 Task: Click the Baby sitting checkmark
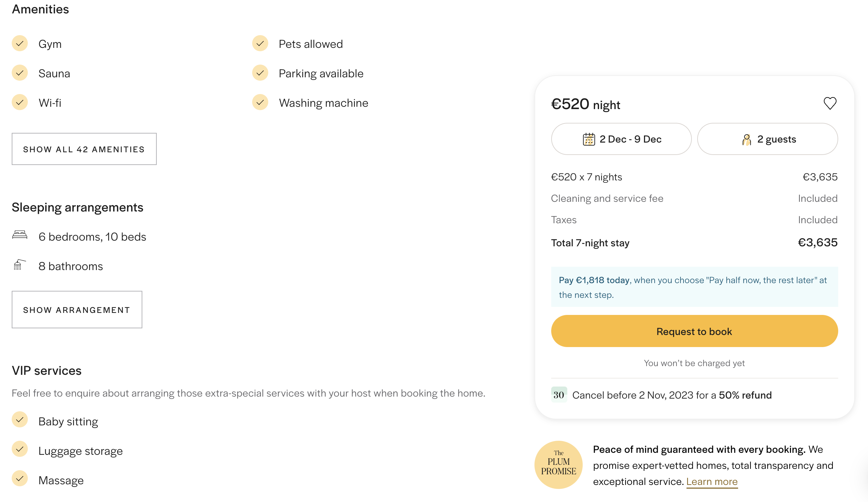tap(20, 419)
